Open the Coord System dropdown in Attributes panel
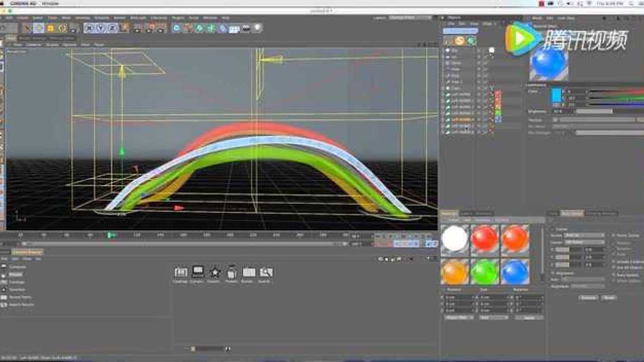This screenshot has height=362, width=644. 586,235
